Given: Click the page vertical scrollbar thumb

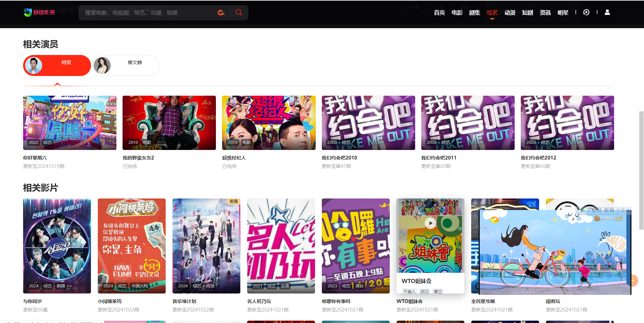Looking at the screenshot, I should point(641,170).
